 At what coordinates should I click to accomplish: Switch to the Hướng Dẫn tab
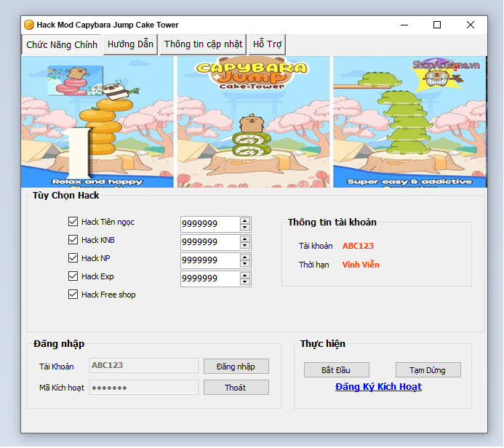(130, 44)
